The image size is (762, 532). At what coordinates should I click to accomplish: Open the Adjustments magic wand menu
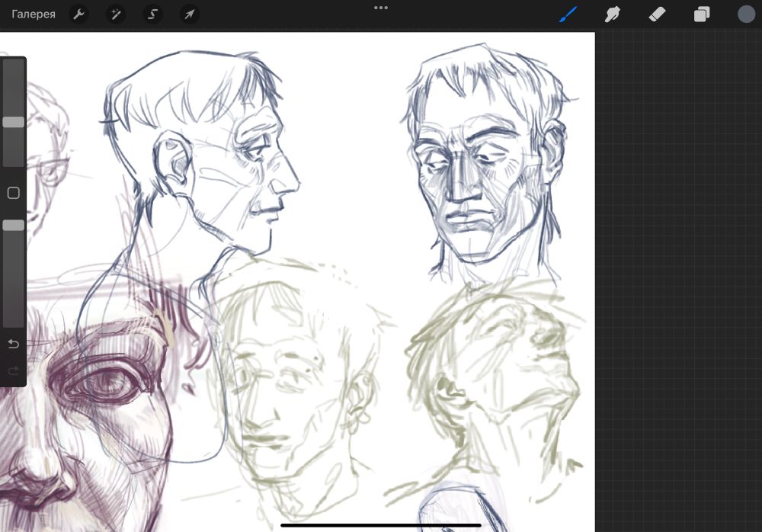[116, 14]
